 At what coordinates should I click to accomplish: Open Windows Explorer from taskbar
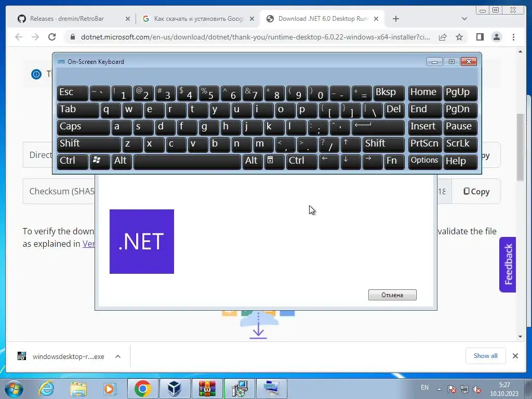pyautogui.click(x=78, y=389)
